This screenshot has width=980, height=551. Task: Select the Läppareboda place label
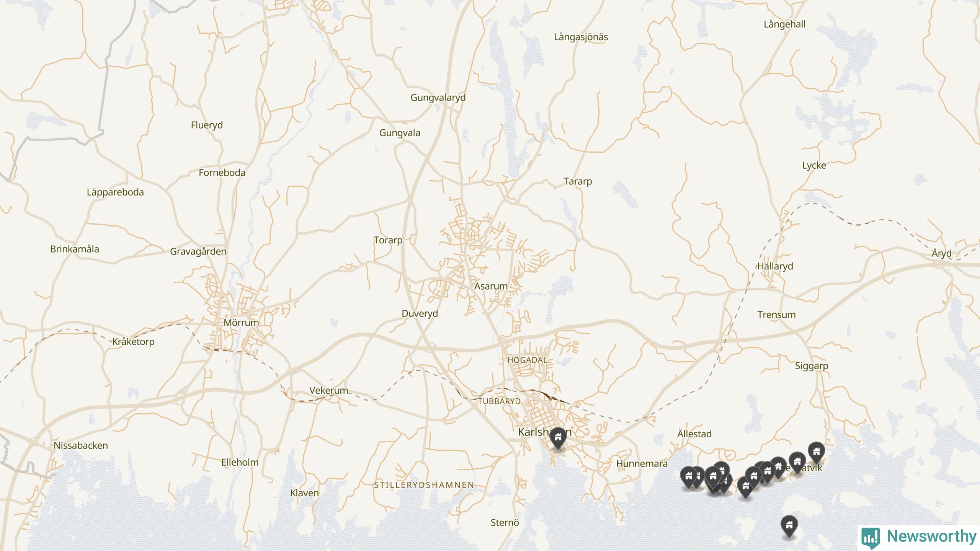click(x=115, y=192)
